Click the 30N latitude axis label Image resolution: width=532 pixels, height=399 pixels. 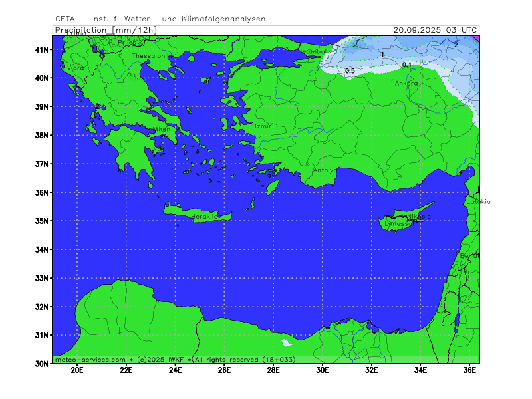(x=41, y=364)
